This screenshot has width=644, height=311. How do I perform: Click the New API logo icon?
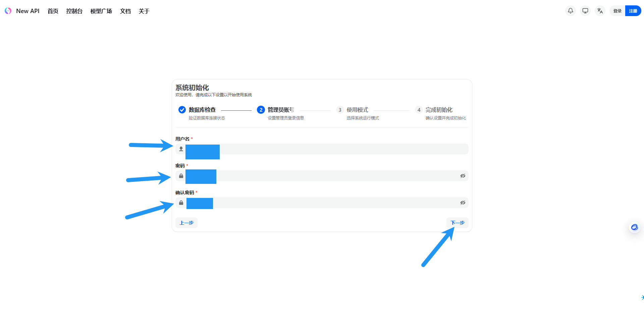coord(8,11)
